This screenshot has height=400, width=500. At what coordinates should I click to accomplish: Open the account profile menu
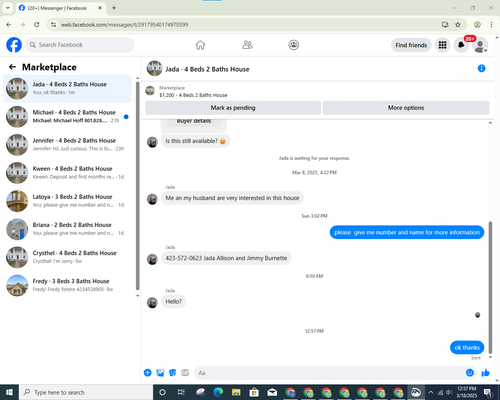click(x=480, y=45)
